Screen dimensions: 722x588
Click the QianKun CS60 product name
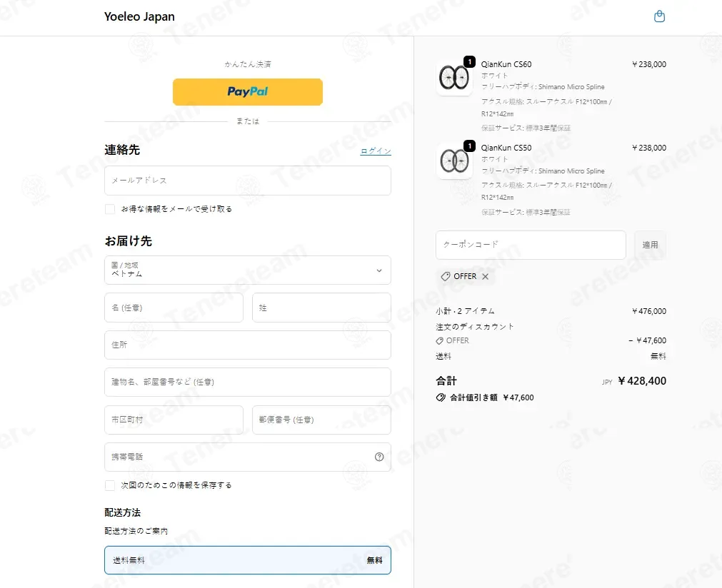click(506, 64)
